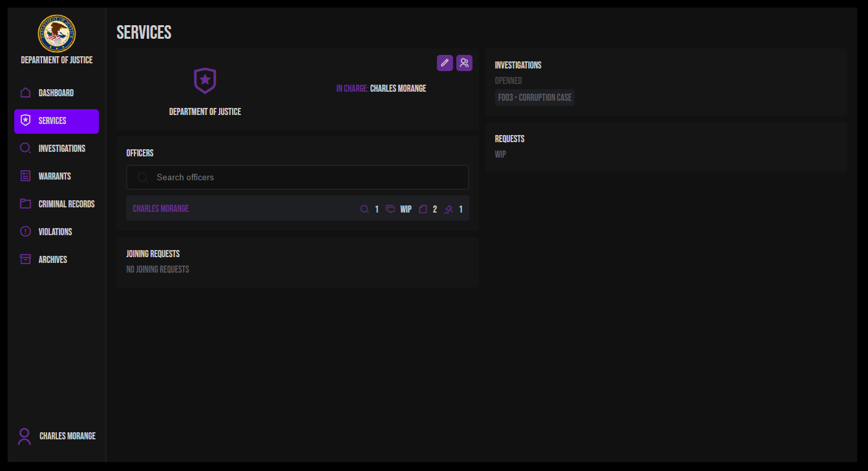
Task: Click the chat bubbles requests icon
Action: tap(390, 209)
